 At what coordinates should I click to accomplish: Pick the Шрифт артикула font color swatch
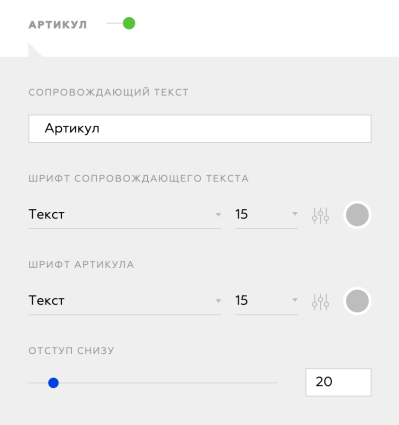(357, 301)
